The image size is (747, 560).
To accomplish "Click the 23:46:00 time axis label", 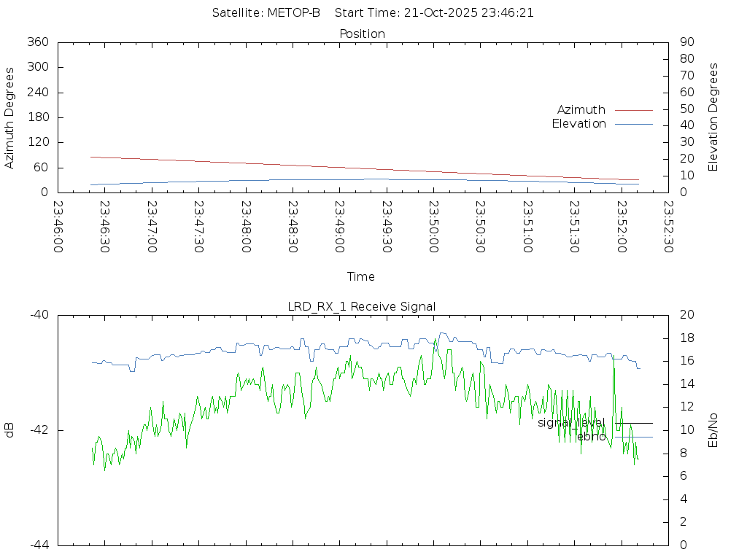I will pyautogui.click(x=58, y=227).
